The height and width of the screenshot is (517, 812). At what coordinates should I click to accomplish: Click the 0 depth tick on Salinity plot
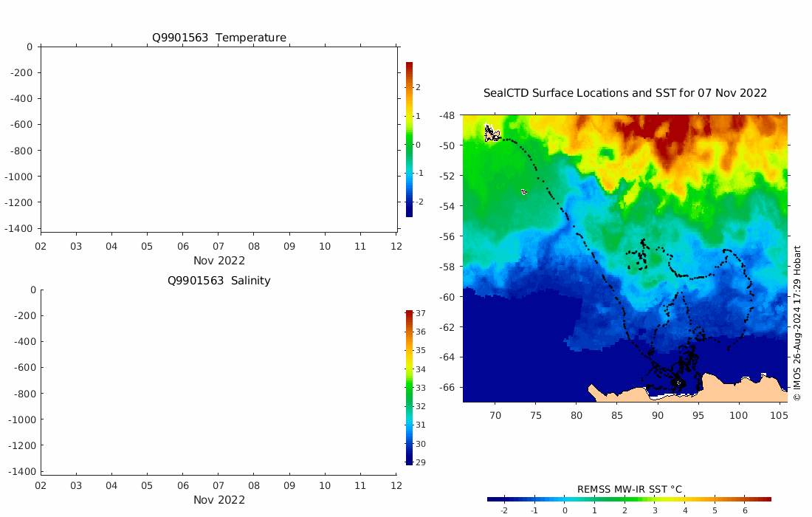pos(33,290)
